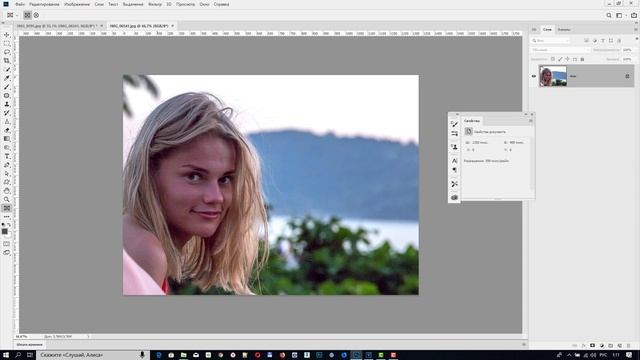Switch to the Слои panel tab
640x360 pixels.
(x=547, y=29)
